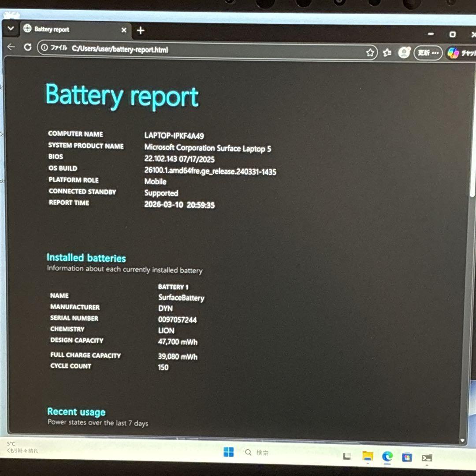
Task: Click the address bar with battery-report.html
Action: [x=207, y=50]
